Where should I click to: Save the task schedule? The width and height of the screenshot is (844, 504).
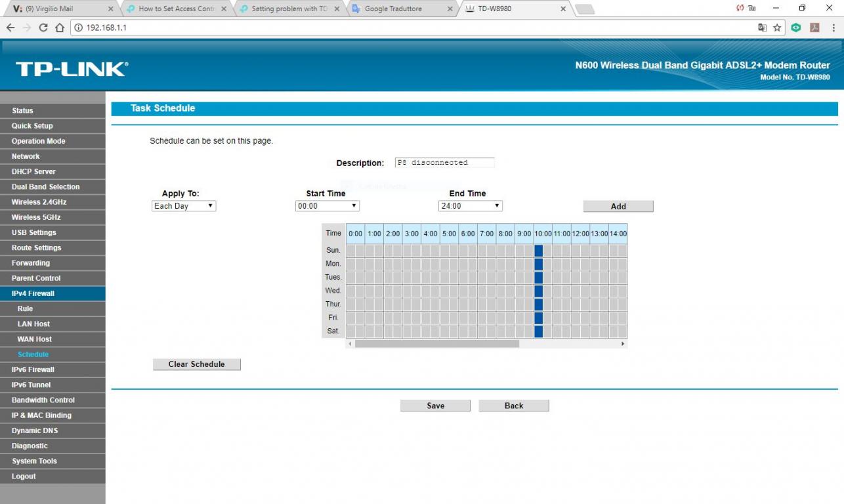pos(435,406)
